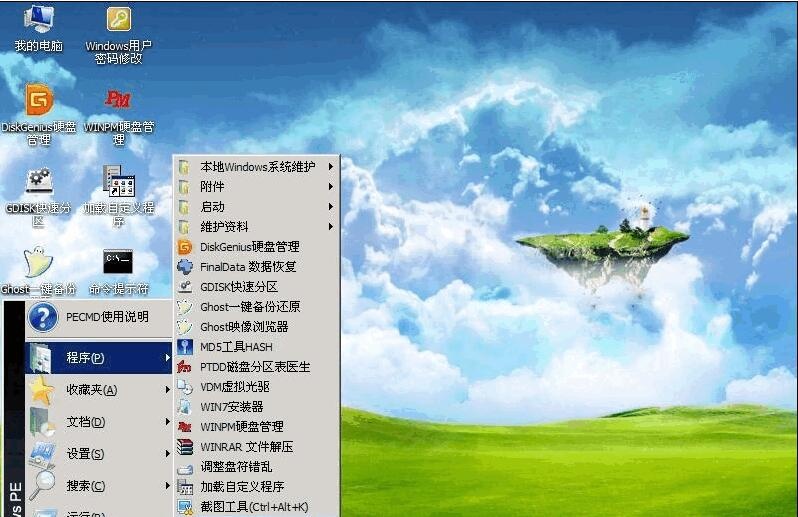Choose Ghost一键备份还原 entry
Screen dimensions: 798x517
[x=256, y=307]
